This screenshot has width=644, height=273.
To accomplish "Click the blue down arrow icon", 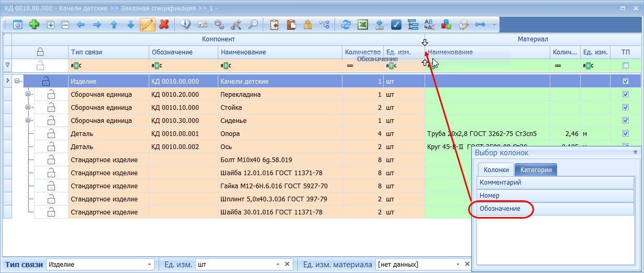I will [x=131, y=24].
